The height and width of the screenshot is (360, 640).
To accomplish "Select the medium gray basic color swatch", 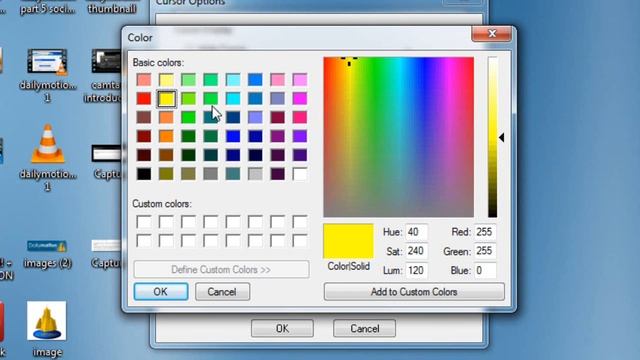I will (211, 174).
